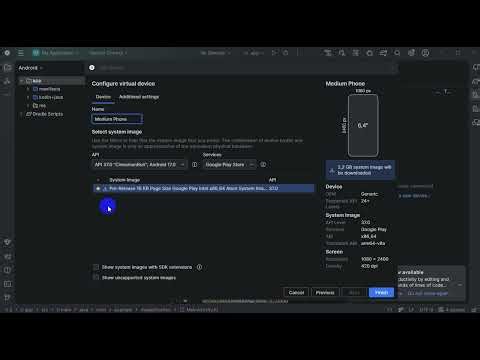This screenshot has height=360, width=480.
Task: Open the account profile icon
Action: tap(425, 53)
